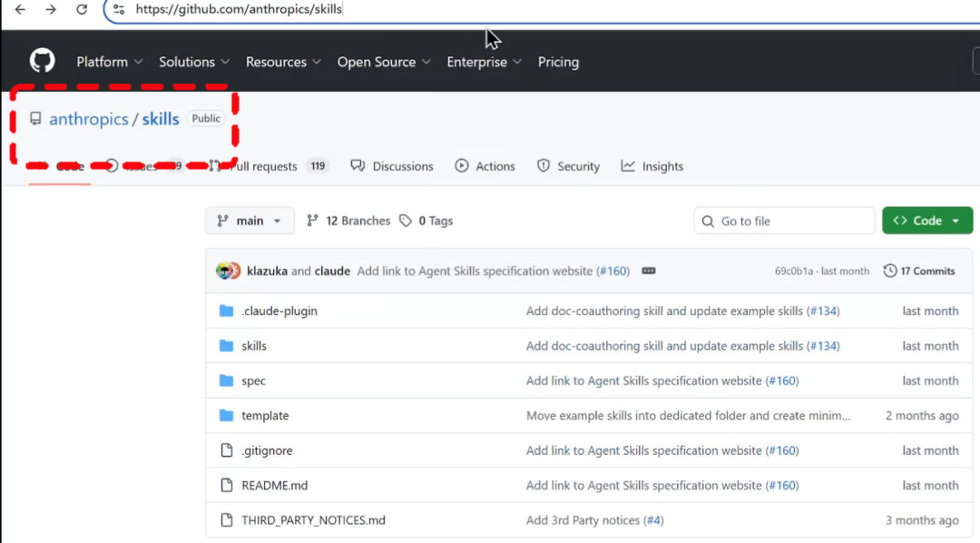Click the skills folder icon in file list

pyautogui.click(x=226, y=346)
